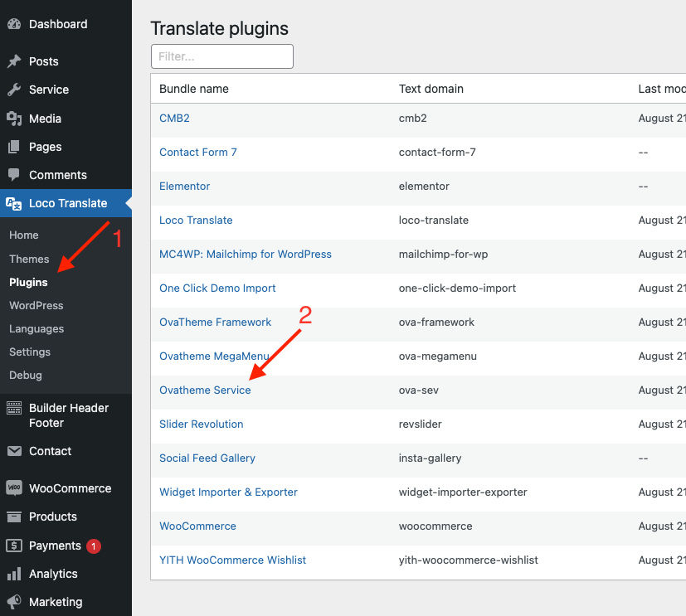Open the WooCommerce bundle link in table
Screen dimensions: 686x616
click(197, 526)
